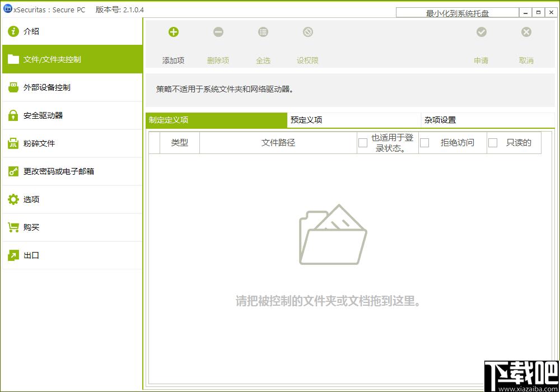Screen dimensions: 560x392
Task: Click the folder drop area illustration
Action: tap(333, 235)
